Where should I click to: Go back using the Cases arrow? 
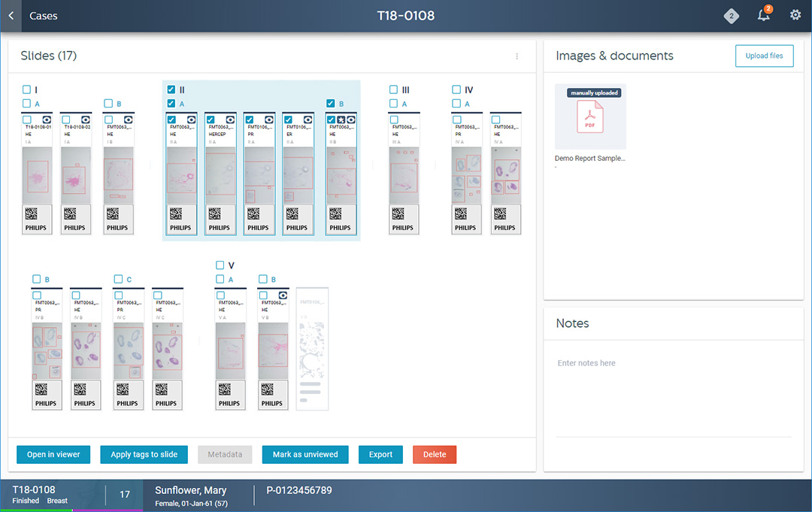coord(11,16)
